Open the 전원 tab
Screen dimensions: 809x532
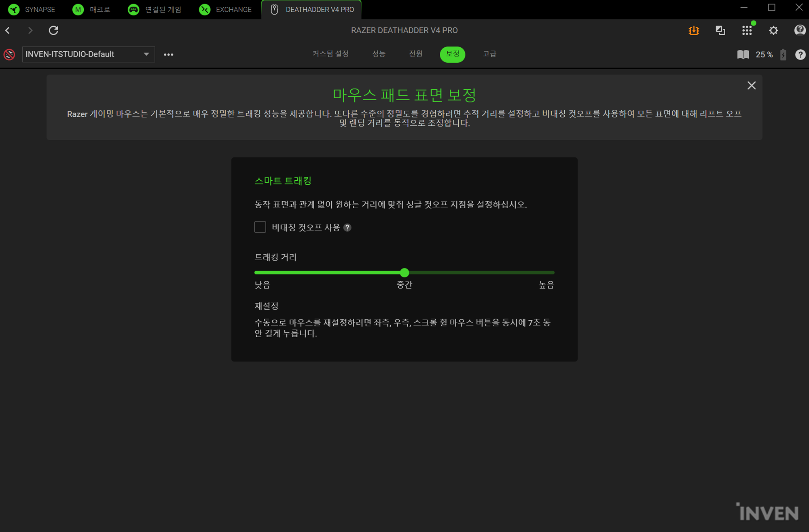coord(415,54)
